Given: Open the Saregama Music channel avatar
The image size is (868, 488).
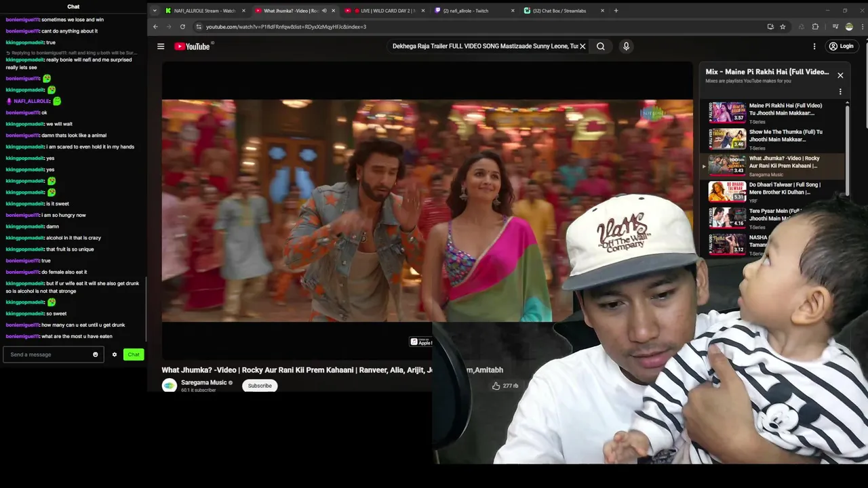Looking at the screenshot, I should tap(170, 385).
